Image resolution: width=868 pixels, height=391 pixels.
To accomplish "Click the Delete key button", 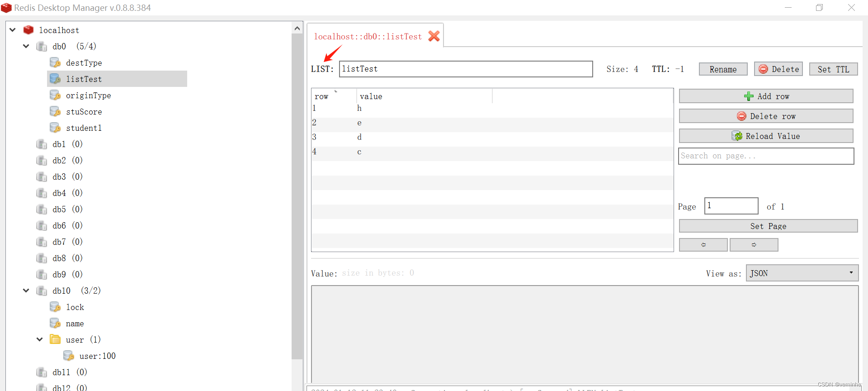I will pyautogui.click(x=778, y=69).
